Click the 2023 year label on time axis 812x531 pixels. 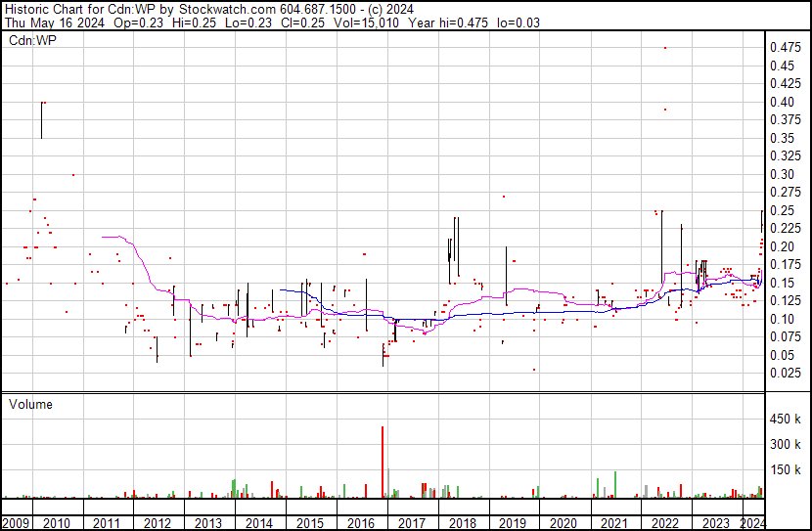pyautogui.click(x=716, y=523)
